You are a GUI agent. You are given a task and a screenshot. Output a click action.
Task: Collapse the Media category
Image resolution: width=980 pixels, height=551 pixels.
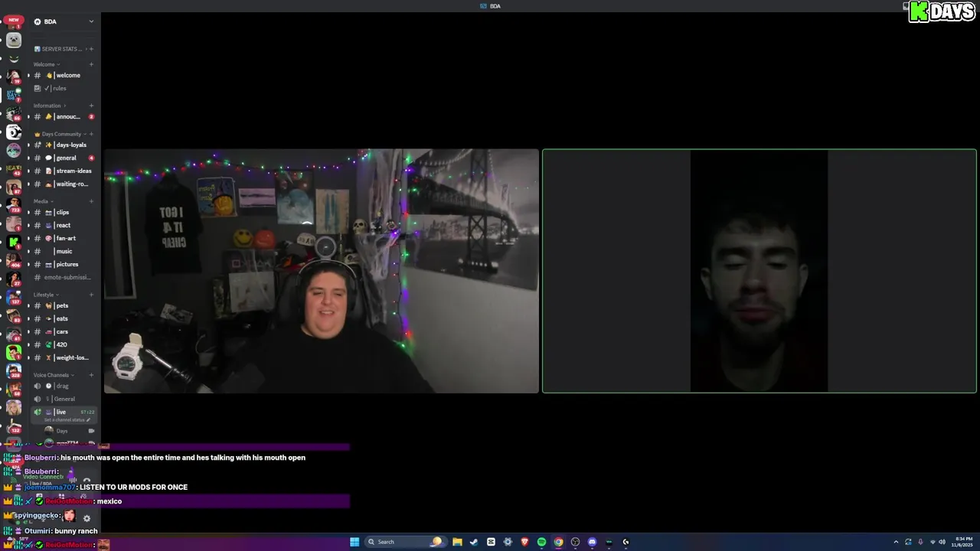click(x=43, y=201)
